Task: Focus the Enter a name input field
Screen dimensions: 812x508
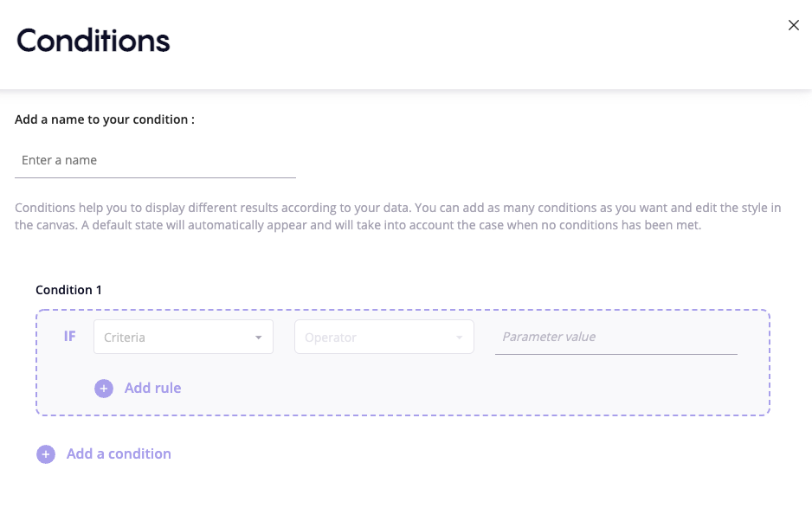Action: coord(155,161)
